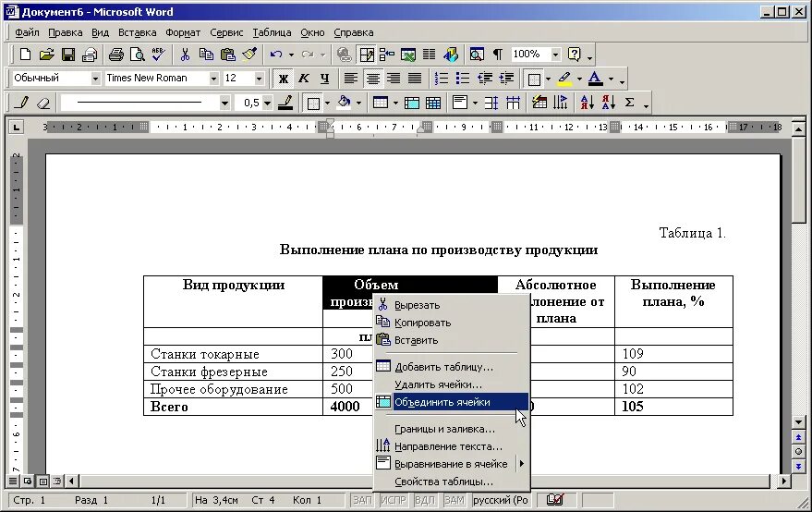Save the document with the floppy icon
The height and width of the screenshot is (512, 812).
coord(68,54)
